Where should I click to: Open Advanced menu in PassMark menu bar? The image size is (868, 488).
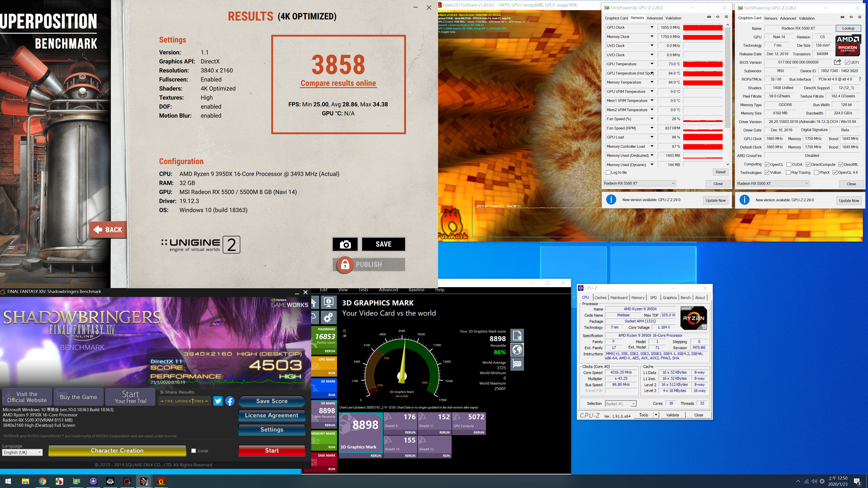click(388, 290)
